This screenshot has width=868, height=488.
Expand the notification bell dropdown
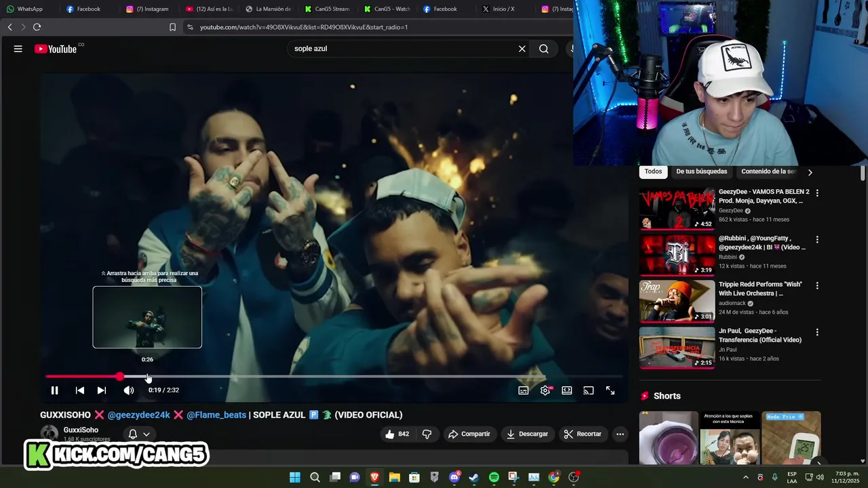[x=139, y=434]
